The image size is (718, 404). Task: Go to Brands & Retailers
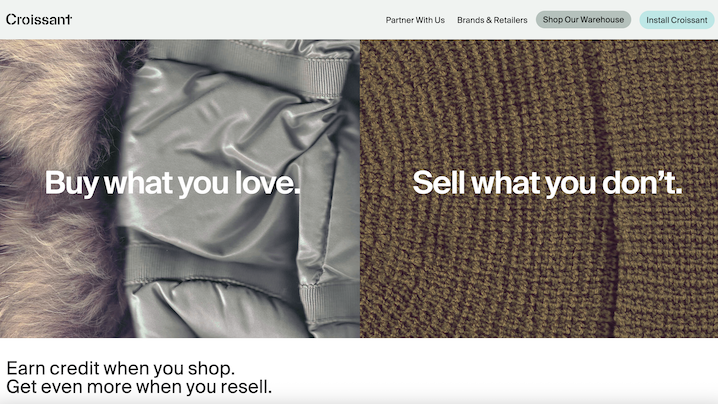[492, 20]
